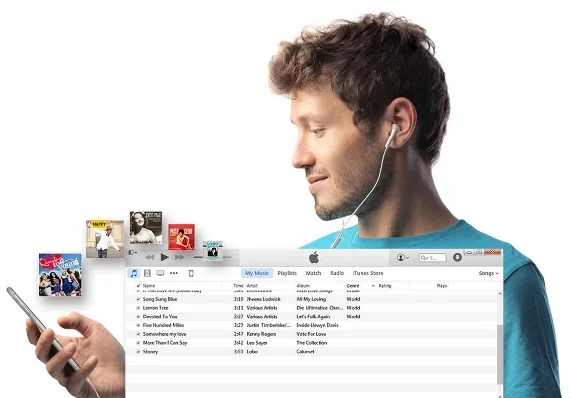Open the account user dropdown
Image resolution: width=572 pixels, height=398 pixels.
click(402, 257)
